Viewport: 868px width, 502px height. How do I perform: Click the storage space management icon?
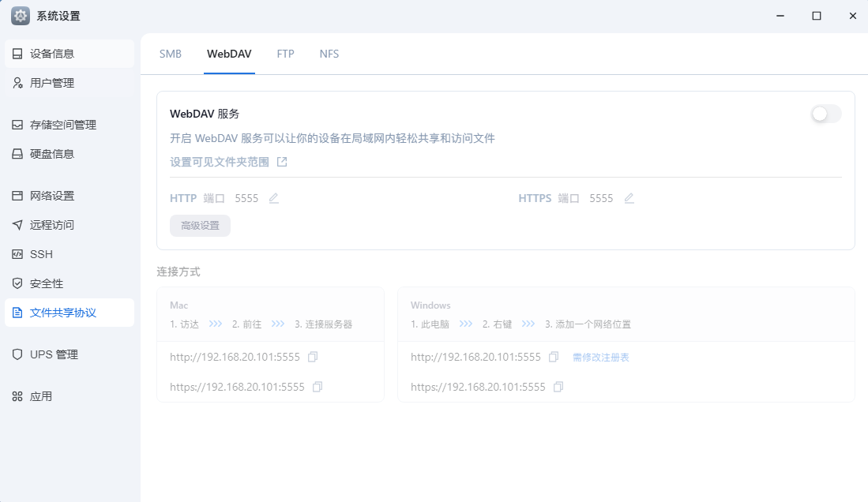point(17,125)
